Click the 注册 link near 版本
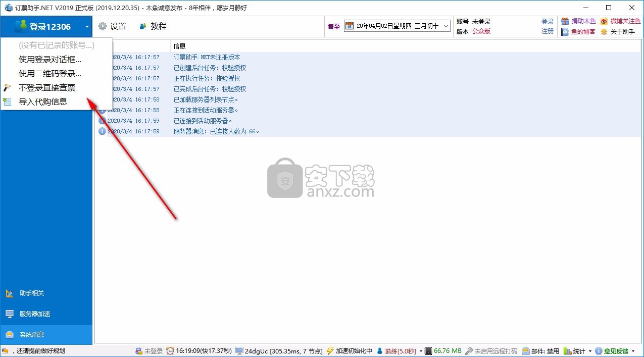644x357 pixels. click(x=548, y=31)
